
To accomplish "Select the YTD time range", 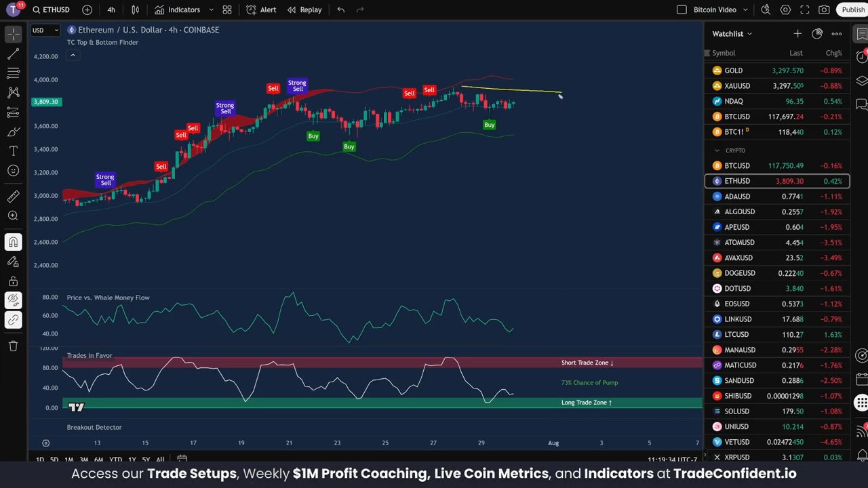I will 116,460.
